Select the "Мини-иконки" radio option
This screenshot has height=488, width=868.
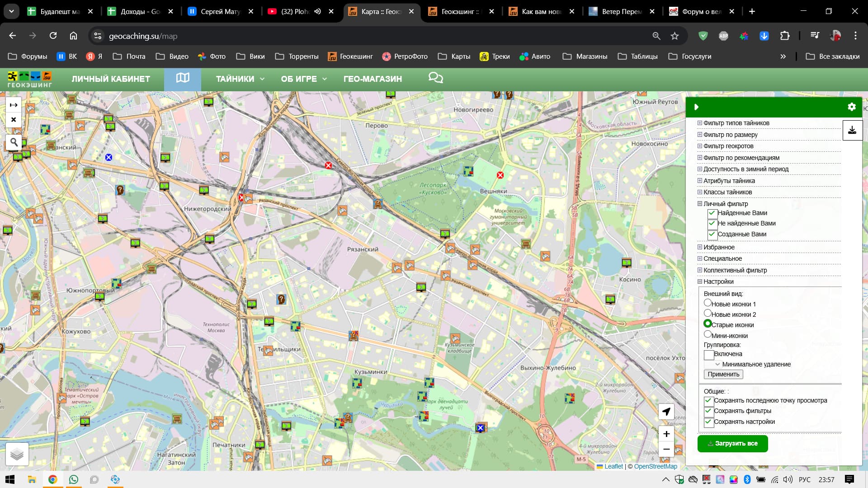[x=708, y=334]
